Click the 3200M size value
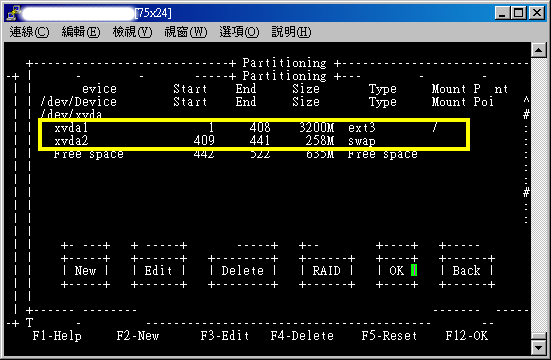551x360 pixels. tap(317, 128)
